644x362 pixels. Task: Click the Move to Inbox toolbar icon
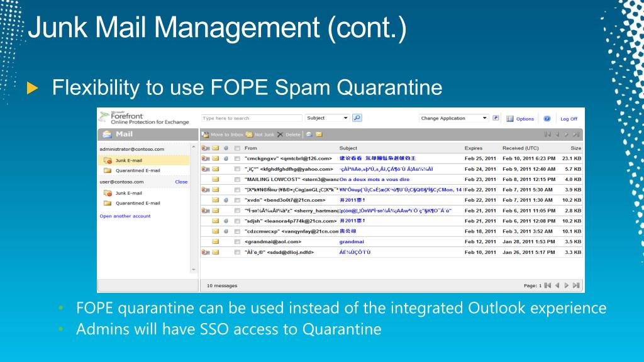pos(206,134)
